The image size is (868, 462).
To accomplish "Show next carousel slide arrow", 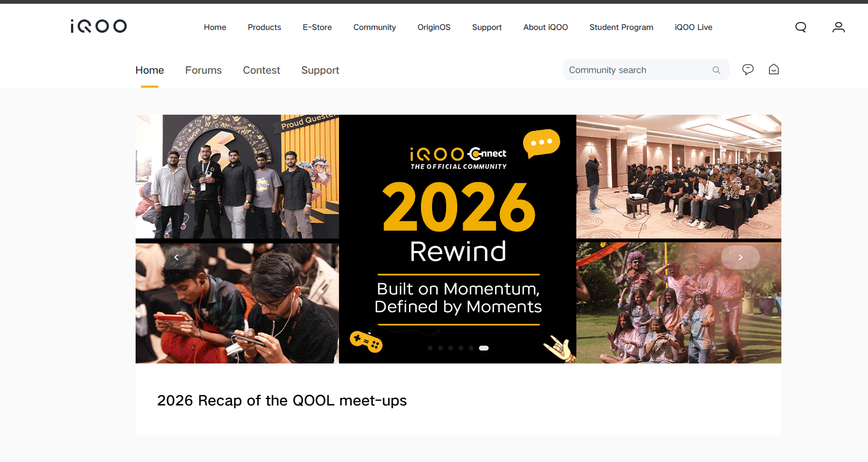I will click(x=740, y=257).
